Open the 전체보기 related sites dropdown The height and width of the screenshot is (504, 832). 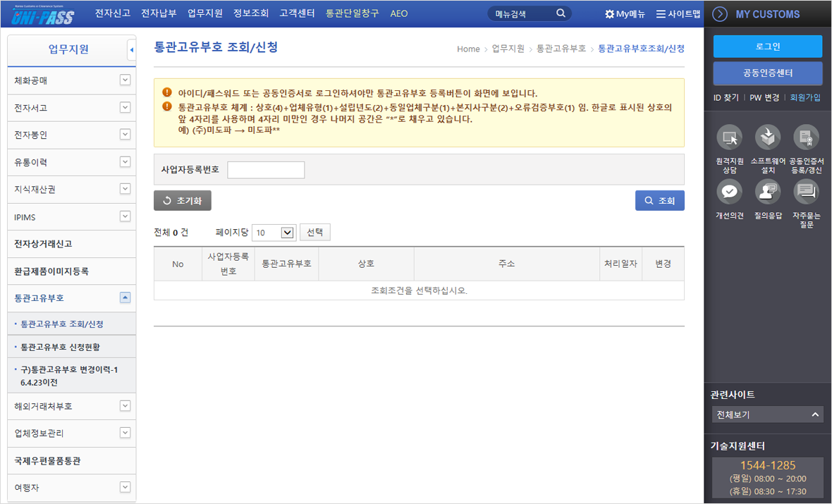click(767, 414)
